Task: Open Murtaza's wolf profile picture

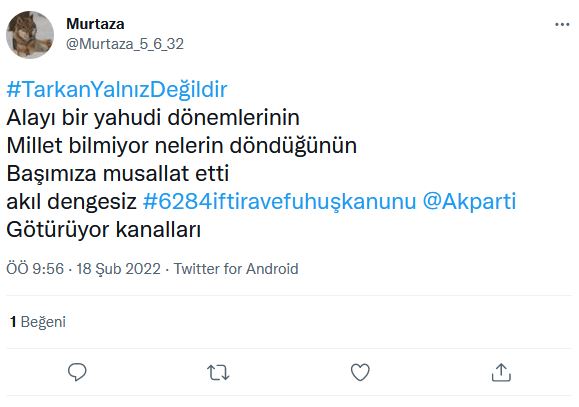Action: click(x=30, y=35)
